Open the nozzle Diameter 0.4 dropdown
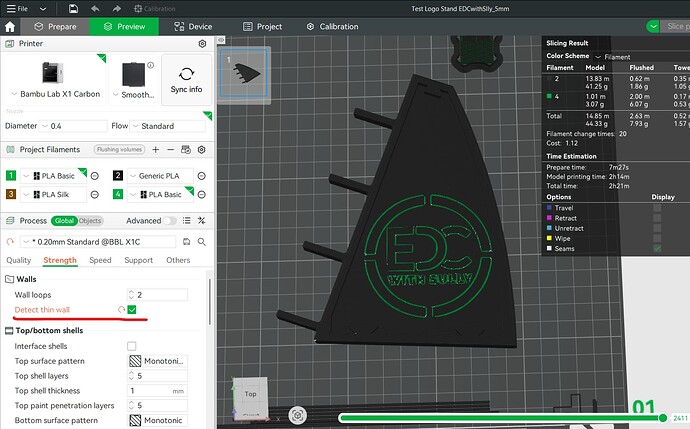Screen dimensions: 690x429 [73, 126]
